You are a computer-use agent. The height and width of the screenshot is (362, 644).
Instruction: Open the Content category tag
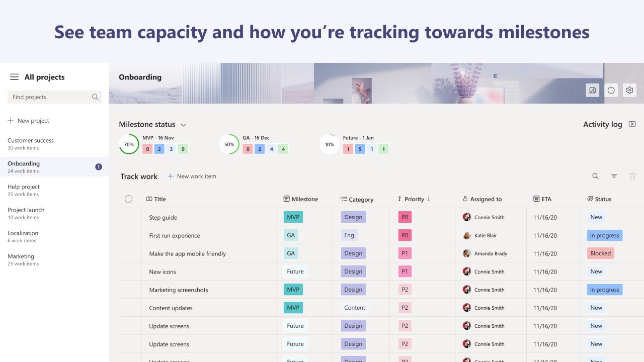click(x=355, y=308)
